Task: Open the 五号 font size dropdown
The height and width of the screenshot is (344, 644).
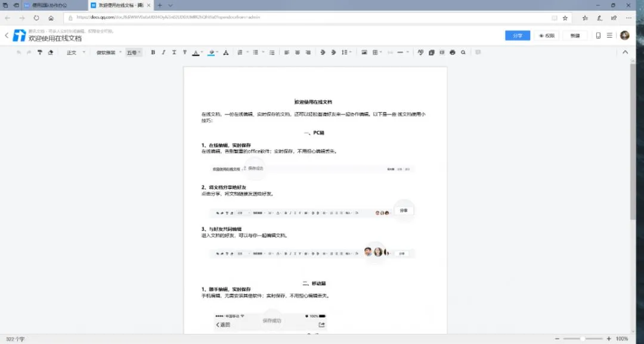Action: pyautogui.click(x=134, y=52)
